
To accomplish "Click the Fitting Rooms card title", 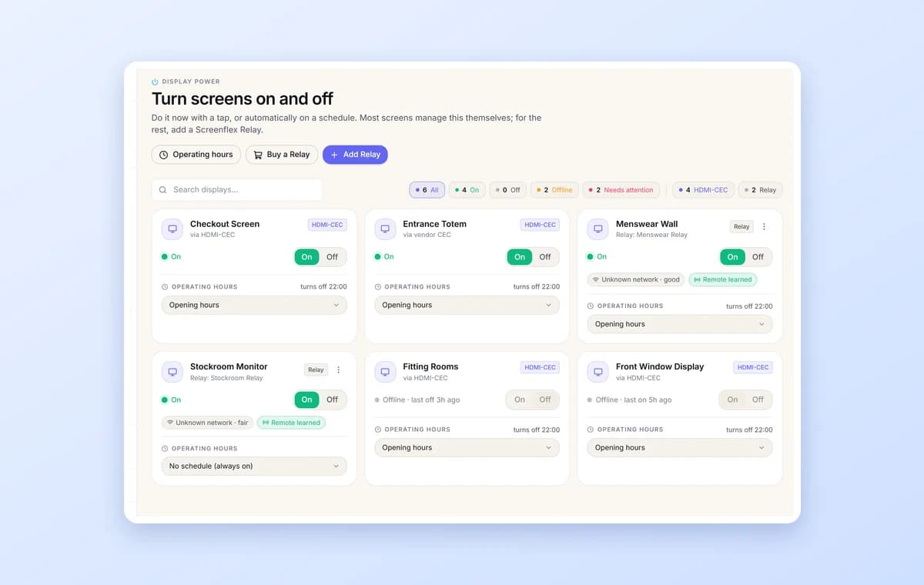I will click(x=430, y=366).
